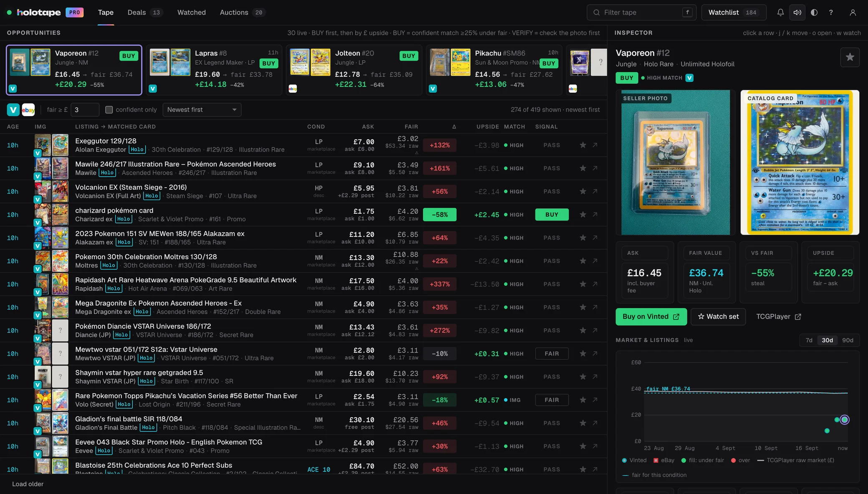
Task: Star the Alakazam ex 188/165 row
Action: pos(583,238)
